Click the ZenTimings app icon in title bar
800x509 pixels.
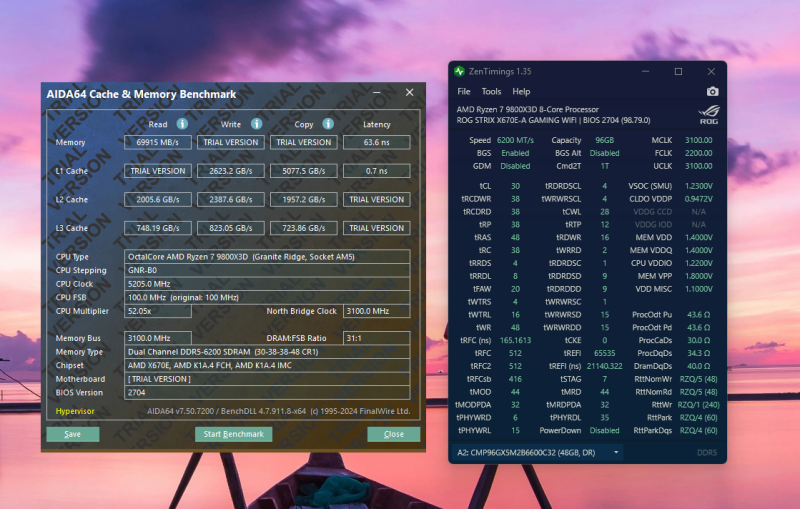(x=459, y=71)
